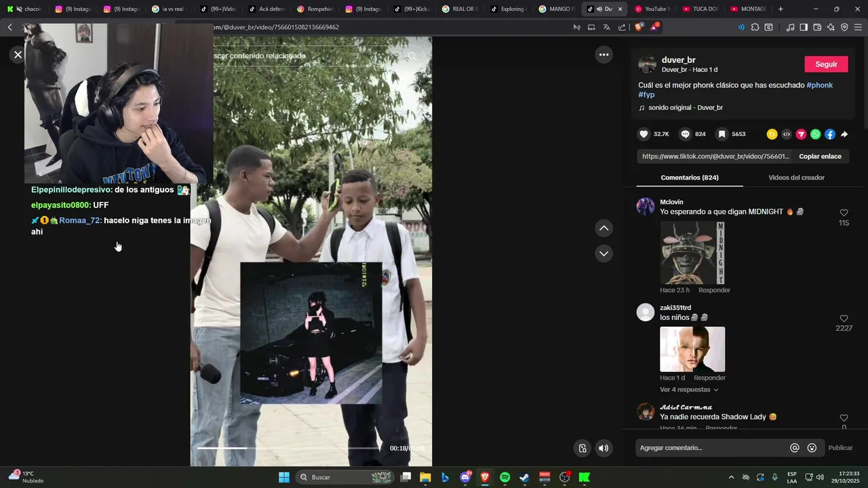The image size is (868, 488).
Task: Close the TikTok video viewer
Action: [x=18, y=55]
